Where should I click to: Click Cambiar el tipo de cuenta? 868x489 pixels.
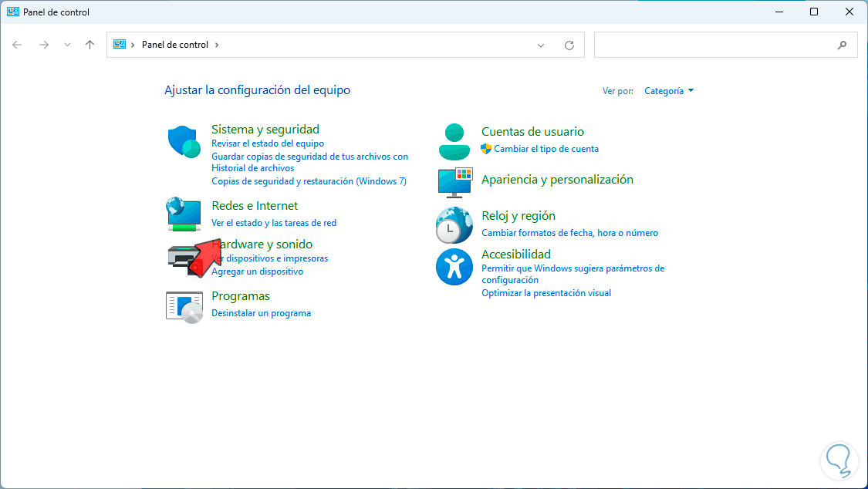pyautogui.click(x=545, y=149)
